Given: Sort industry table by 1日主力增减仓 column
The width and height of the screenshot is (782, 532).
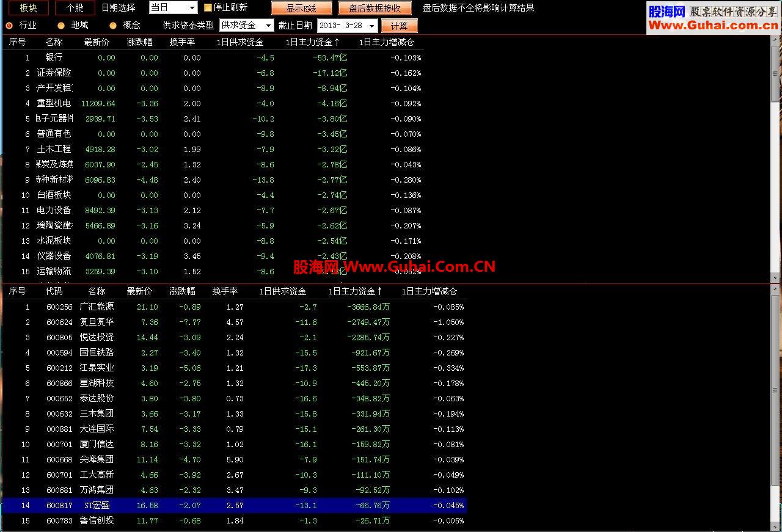Looking at the screenshot, I should (x=386, y=42).
